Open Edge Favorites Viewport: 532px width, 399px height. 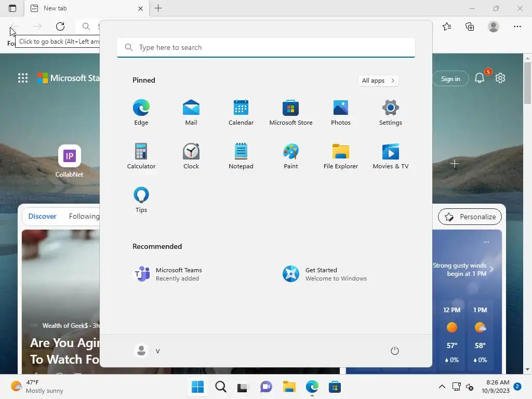pos(447,26)
